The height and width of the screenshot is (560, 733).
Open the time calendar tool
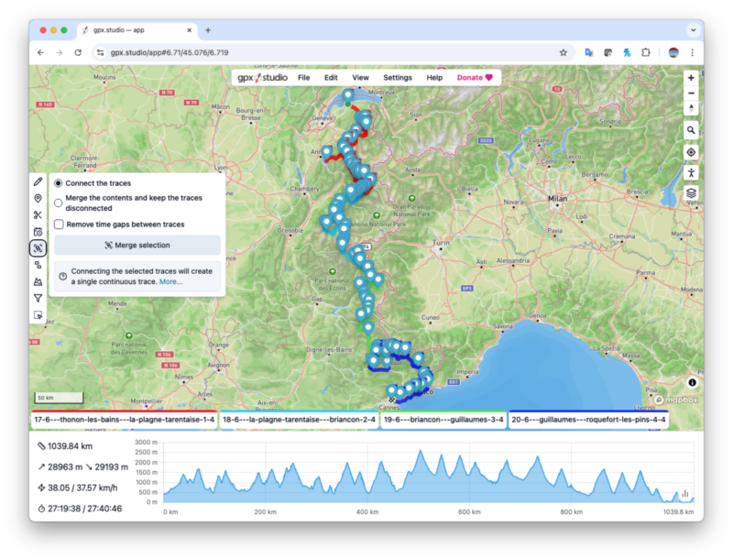[x=38, y=232]
